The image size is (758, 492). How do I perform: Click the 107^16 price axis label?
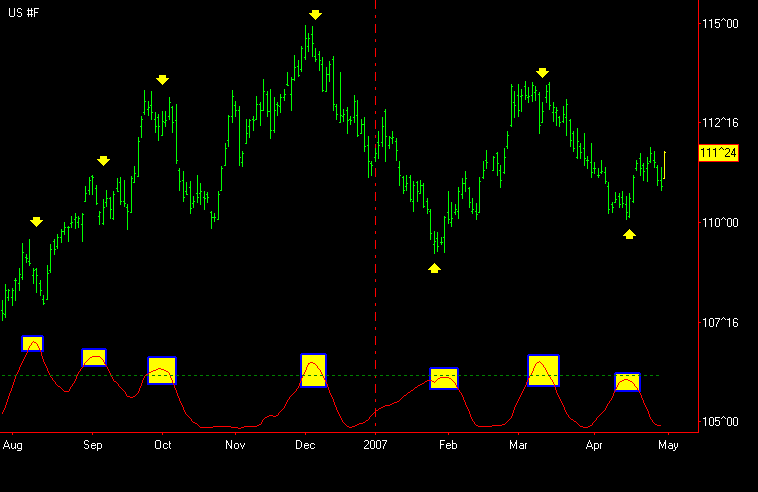pyautogui.click(x=720, y=322)
